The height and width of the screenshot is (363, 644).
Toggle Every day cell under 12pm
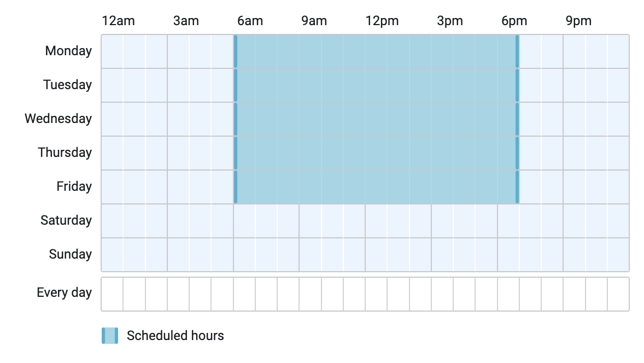pyautogui.click(x=376, y=294)
